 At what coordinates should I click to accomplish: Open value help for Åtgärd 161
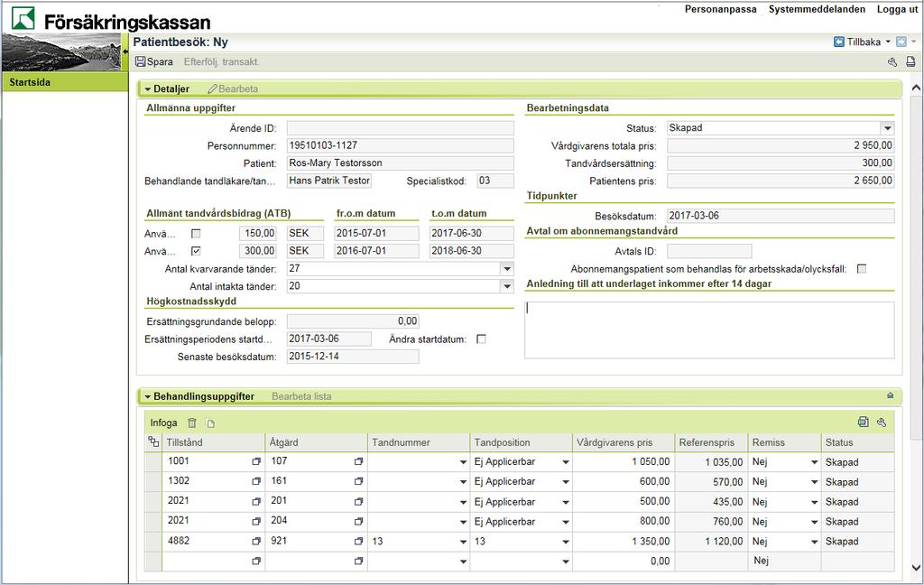pos(358,481)
